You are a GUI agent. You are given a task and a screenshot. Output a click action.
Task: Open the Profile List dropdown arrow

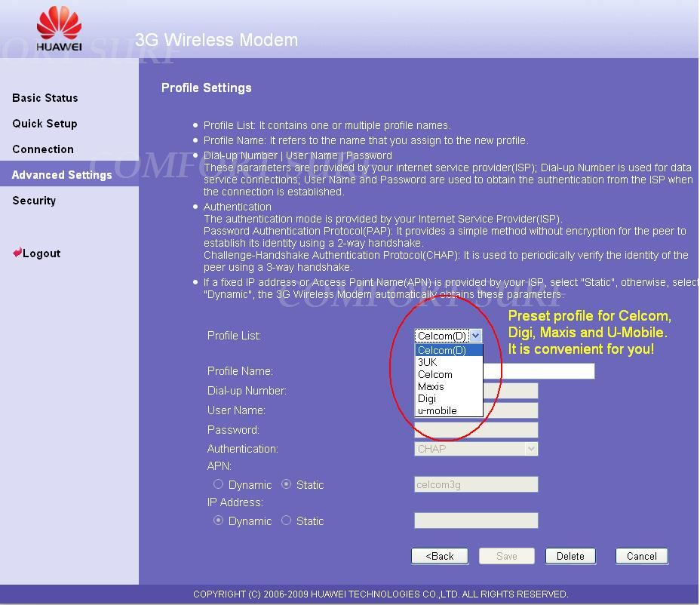(475, 336)
